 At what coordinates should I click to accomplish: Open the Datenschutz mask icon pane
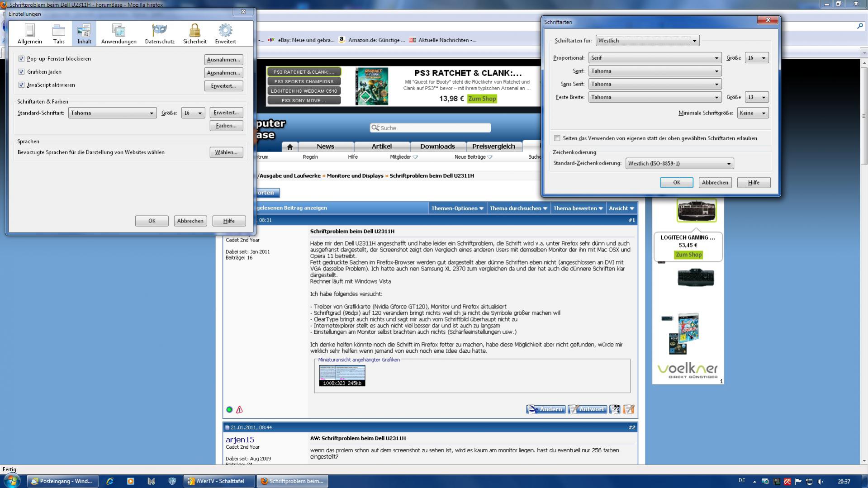160,34
